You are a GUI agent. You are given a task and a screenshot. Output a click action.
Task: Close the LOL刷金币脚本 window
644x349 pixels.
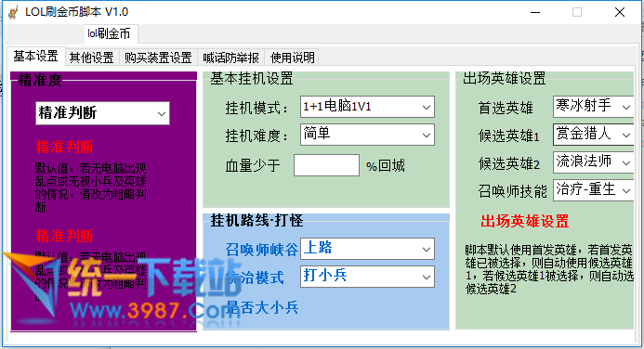click(x=620, y=12)
